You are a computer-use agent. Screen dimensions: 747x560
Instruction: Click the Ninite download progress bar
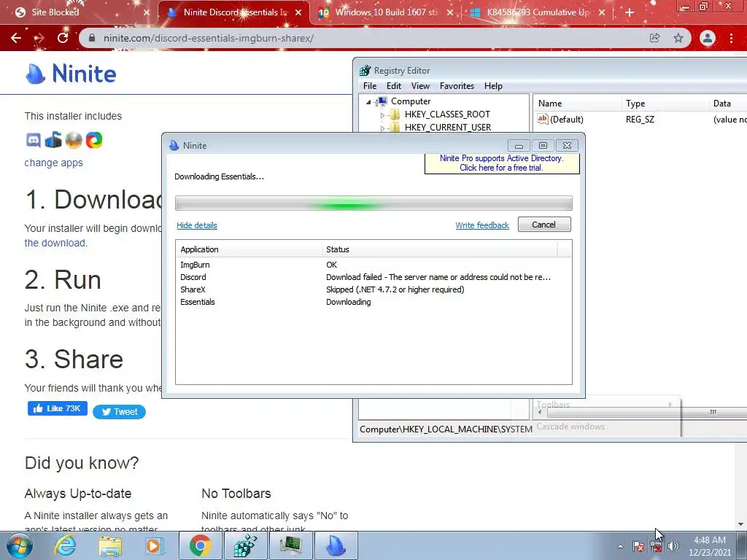373,203
